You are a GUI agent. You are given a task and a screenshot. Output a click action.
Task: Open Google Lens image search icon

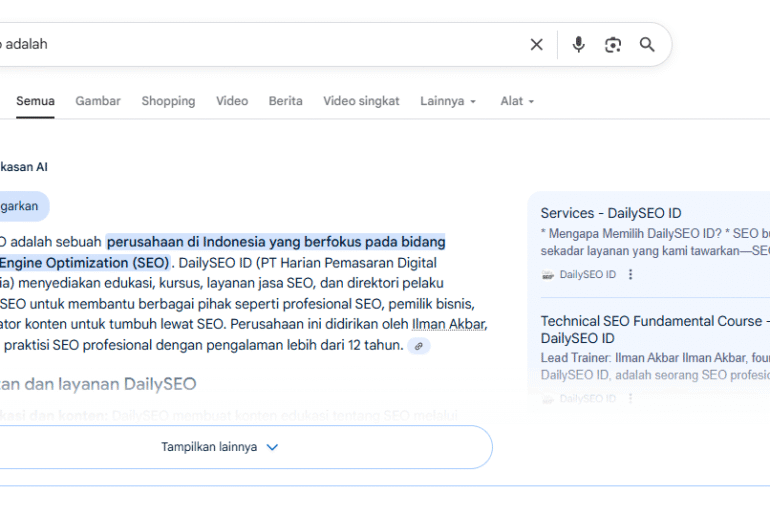(x=613, y=45)
